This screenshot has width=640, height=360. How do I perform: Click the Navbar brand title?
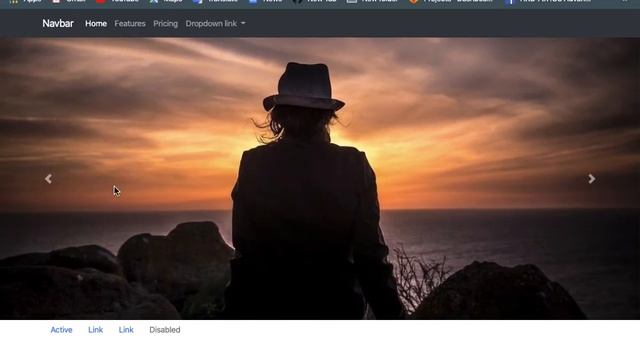tap(58, 24)
